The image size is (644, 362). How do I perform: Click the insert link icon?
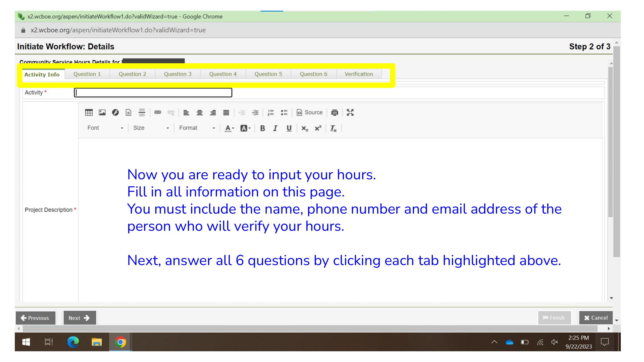tap(158, 113)
